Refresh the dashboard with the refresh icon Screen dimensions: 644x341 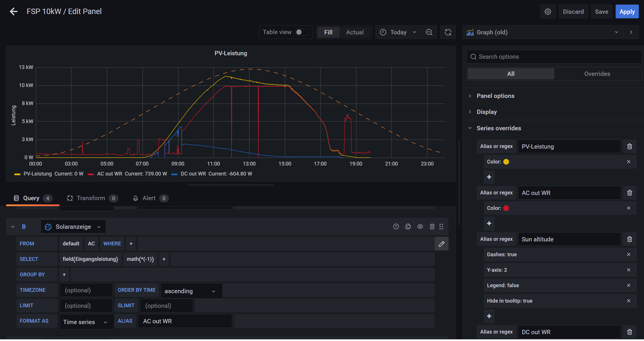(x=448, y=32)
